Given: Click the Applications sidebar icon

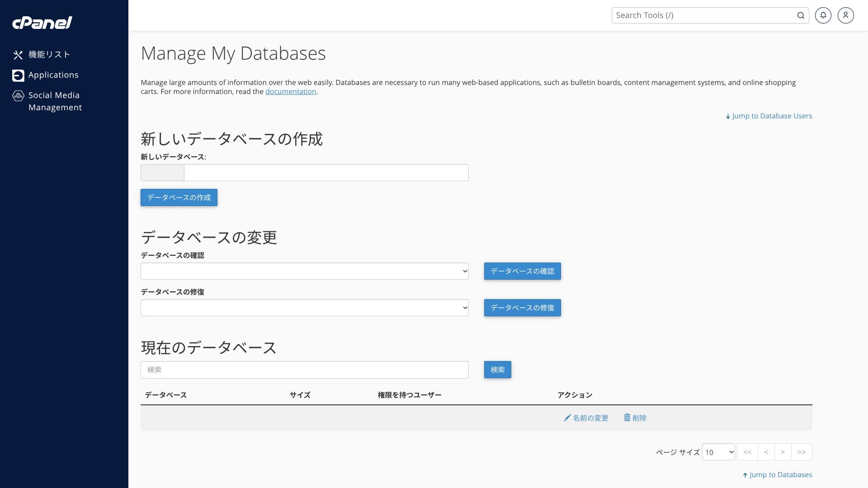Looking at the screenshot, I should [18, 75].
